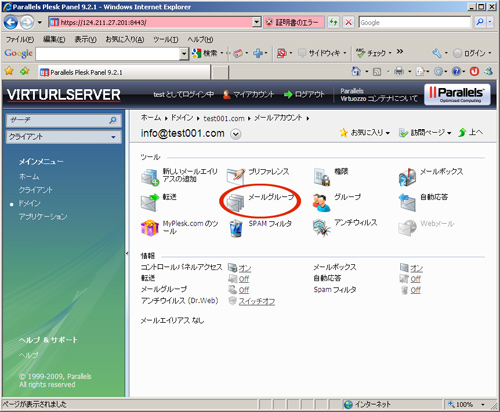Toggle 自動応答 Off status link
Viewport: 500px width, 412px height.
pos(416,279)
